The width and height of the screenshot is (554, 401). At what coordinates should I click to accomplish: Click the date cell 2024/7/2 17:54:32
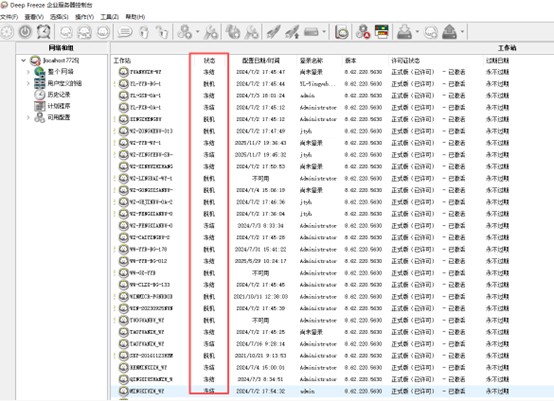tap(260, 391)
